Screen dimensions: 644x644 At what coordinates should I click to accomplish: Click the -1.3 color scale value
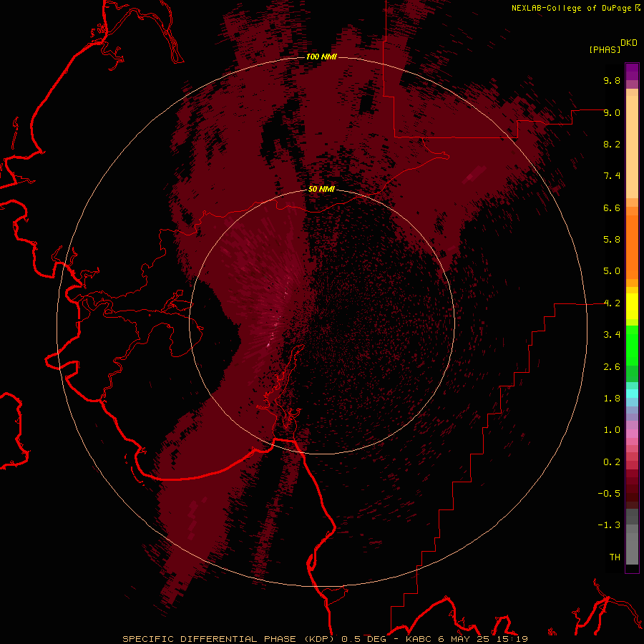pos(609,525)
